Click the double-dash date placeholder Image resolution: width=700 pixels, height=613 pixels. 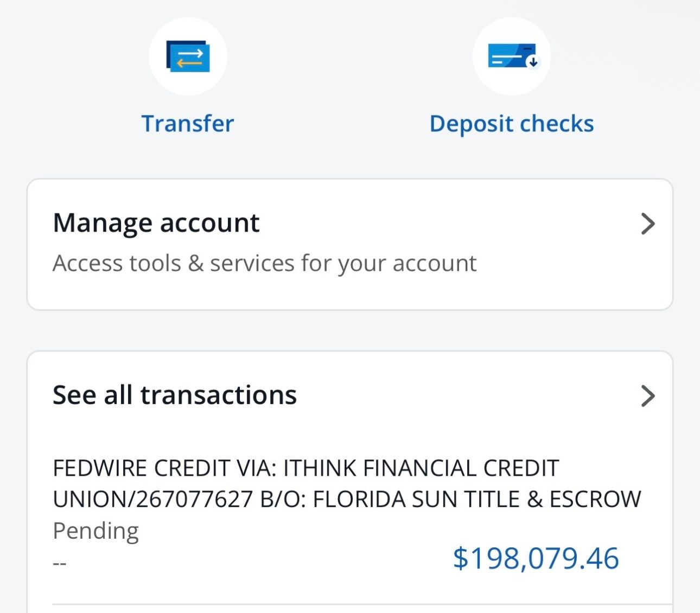pos(60,563)
